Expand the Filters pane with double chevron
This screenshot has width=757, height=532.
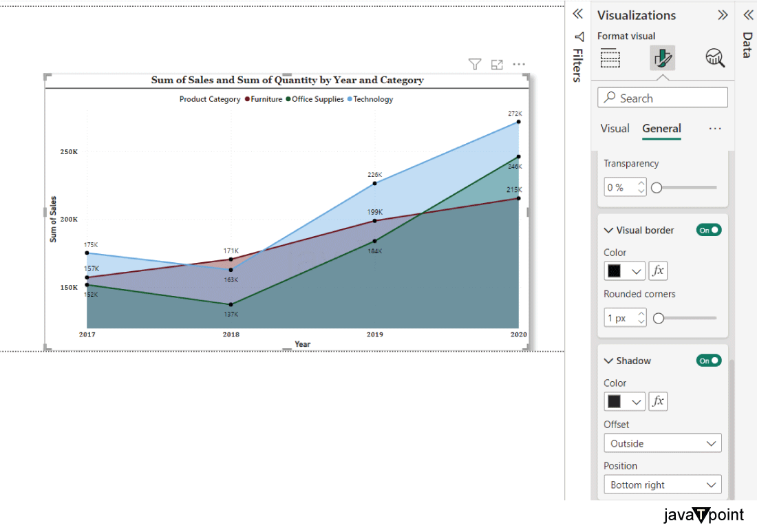click(578, 14)
